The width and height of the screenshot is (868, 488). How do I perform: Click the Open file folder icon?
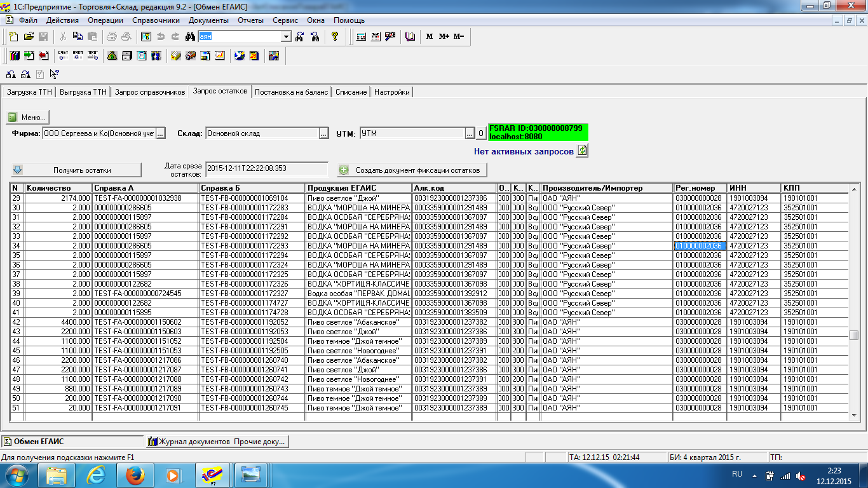pos(29,37)
